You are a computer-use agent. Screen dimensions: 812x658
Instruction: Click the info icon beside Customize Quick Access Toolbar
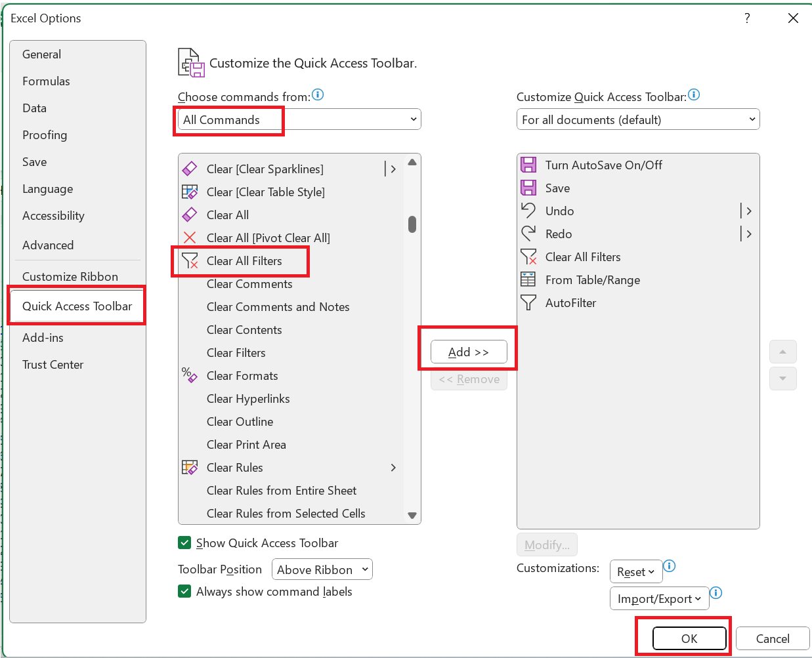coord(694,94)
